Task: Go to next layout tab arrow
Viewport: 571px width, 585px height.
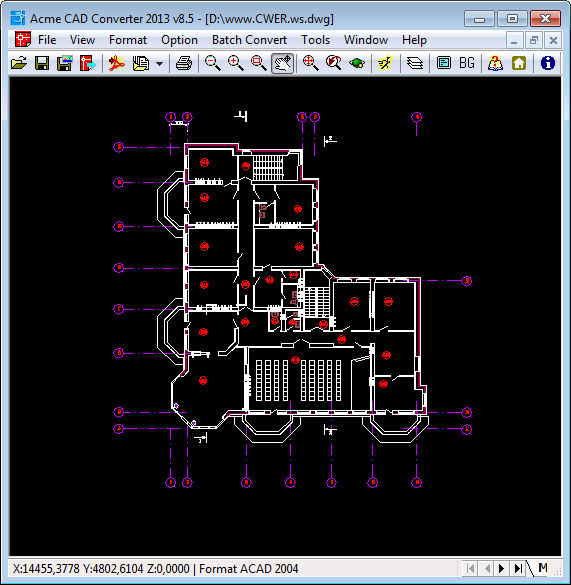Action: click(502, 569)
